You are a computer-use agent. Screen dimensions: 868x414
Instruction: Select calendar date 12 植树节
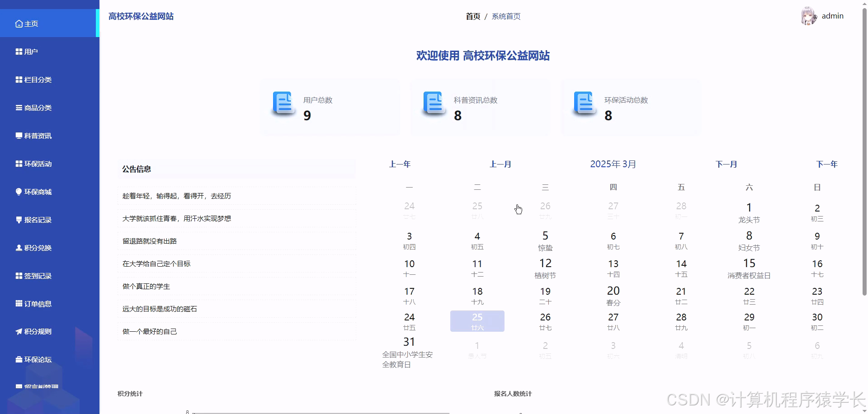pos(545,268)
